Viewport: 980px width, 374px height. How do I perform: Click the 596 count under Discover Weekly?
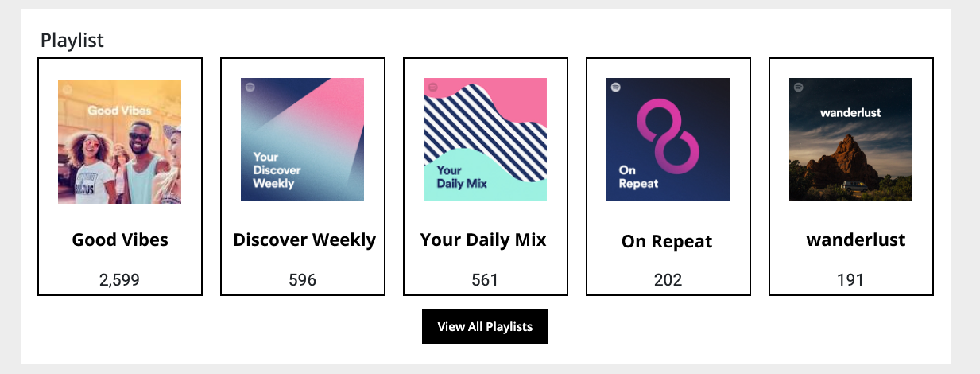[303, 280]
